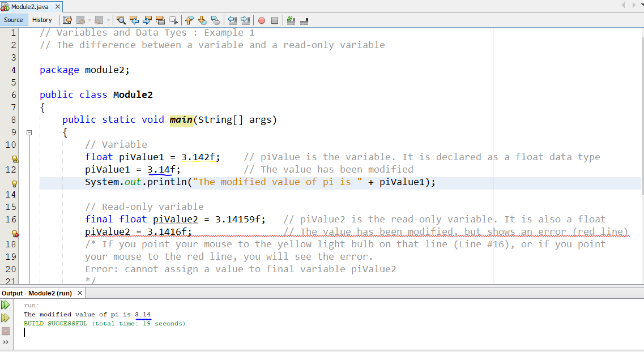Viewport: 644px width, 352px height.
Task: Jump to the next bookmark
Action: pyautogui.click(x=202, y=20)
